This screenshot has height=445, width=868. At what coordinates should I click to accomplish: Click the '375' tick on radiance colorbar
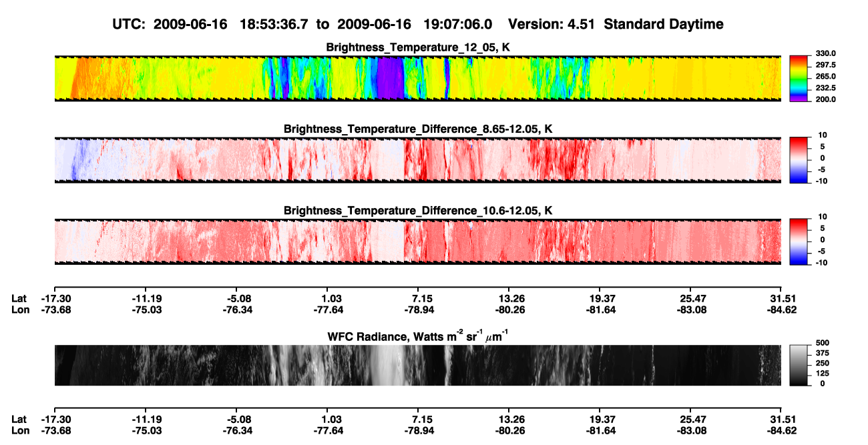point(823,353)
